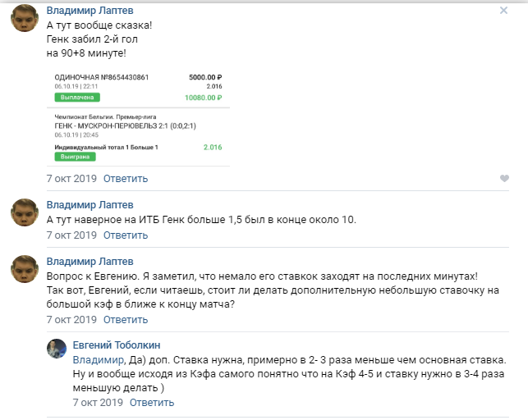528x420 pixels.
Task: Open the attached bet slip image
Action: pos(139,118)
